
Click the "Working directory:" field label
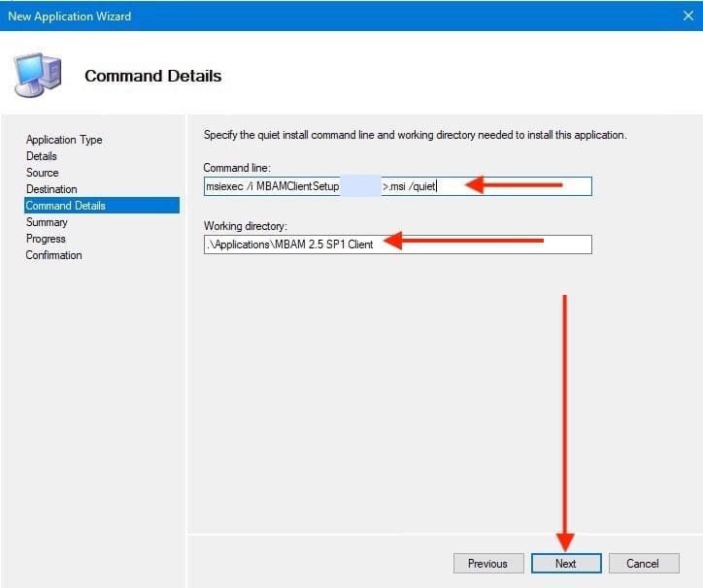(242, 226)
